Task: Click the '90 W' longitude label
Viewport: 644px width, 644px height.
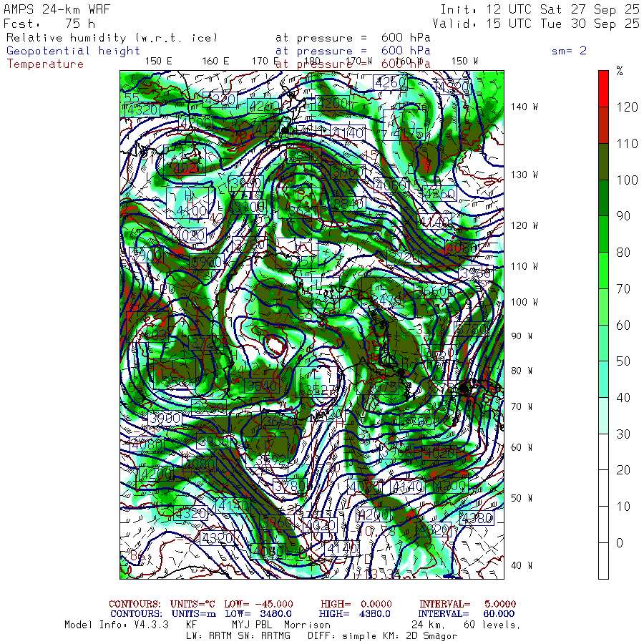Action: pos(522,336)
